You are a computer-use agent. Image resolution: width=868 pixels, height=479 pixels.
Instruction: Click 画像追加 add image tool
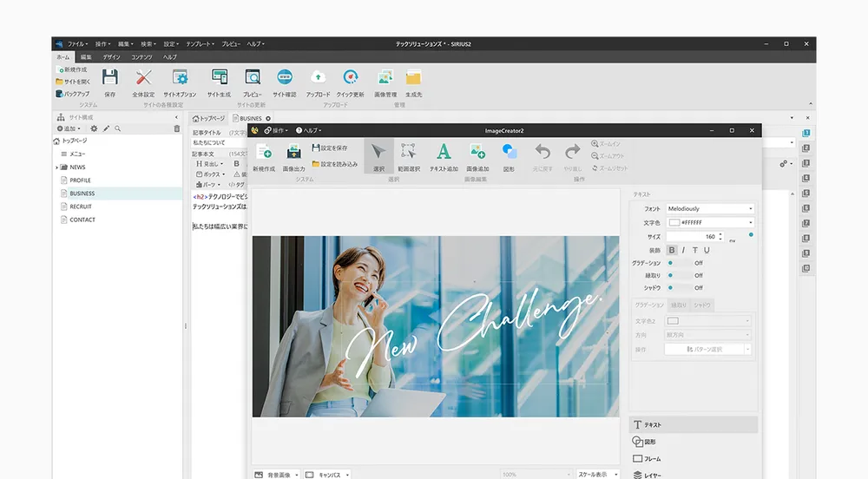click(x=477, y=158)
